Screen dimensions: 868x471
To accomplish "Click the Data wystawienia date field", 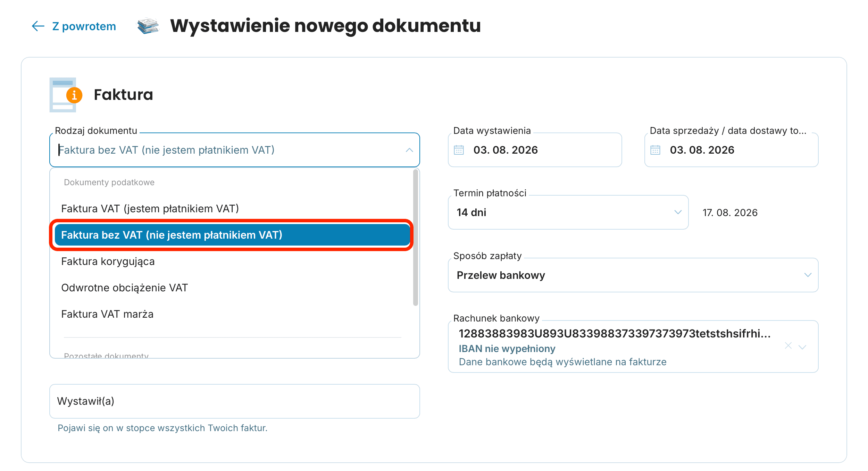I will [x=535, y=150].
